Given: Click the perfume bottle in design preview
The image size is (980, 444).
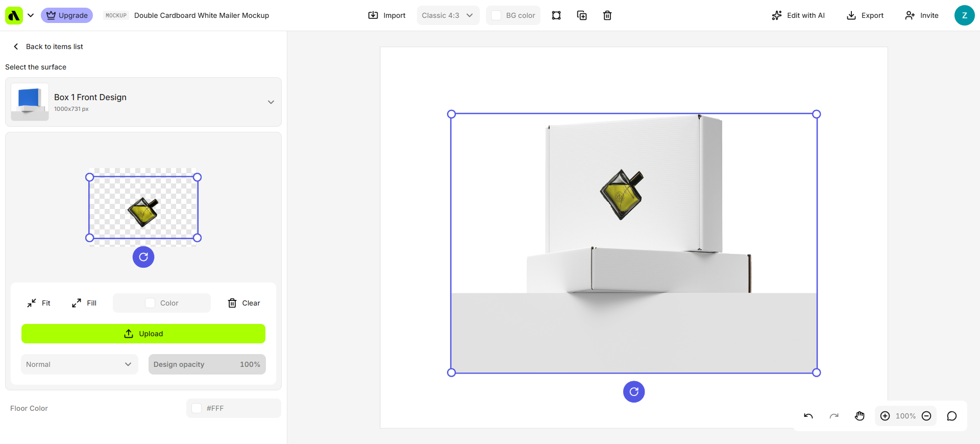Looking at the screenshot, I should pos(143,211).
